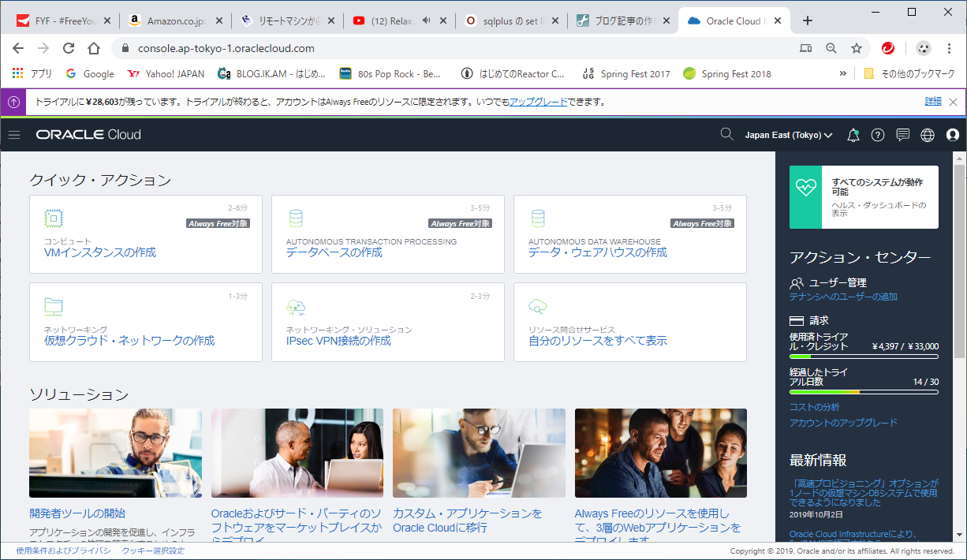Open the Yahoo! JAPAN bookmark
967x560 pixels.
click(166, 73)
